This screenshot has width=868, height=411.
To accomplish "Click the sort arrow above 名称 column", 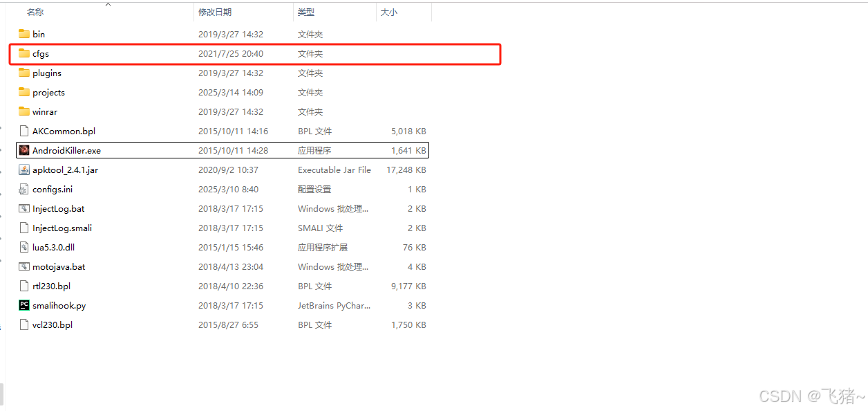I will click(108, 5).
